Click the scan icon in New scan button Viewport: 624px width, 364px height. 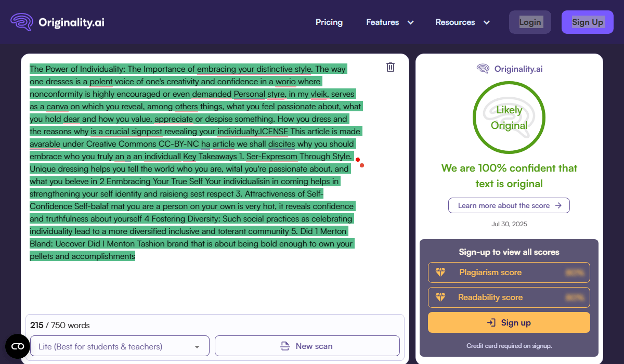284,346
